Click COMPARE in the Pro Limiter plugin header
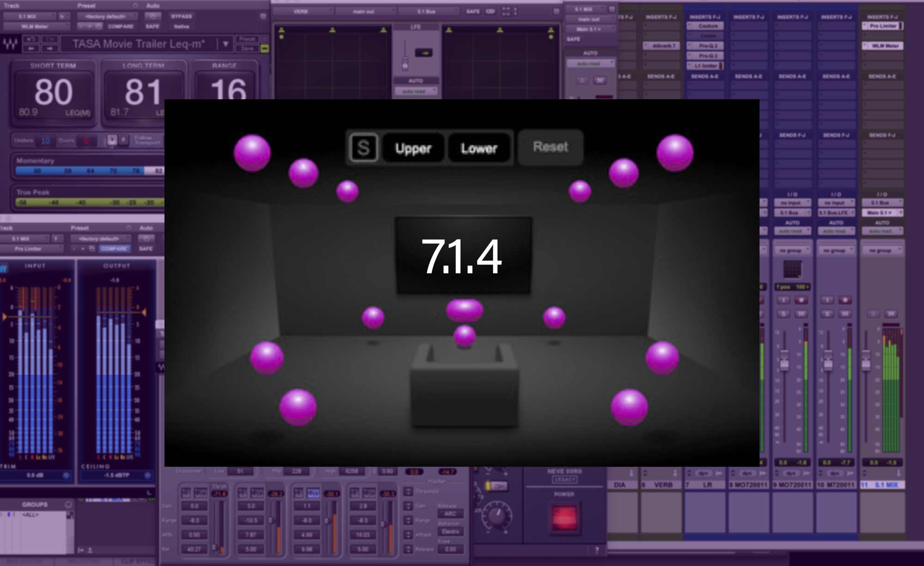Viewport: 924px width, 566px height. (x=114, y=249)
